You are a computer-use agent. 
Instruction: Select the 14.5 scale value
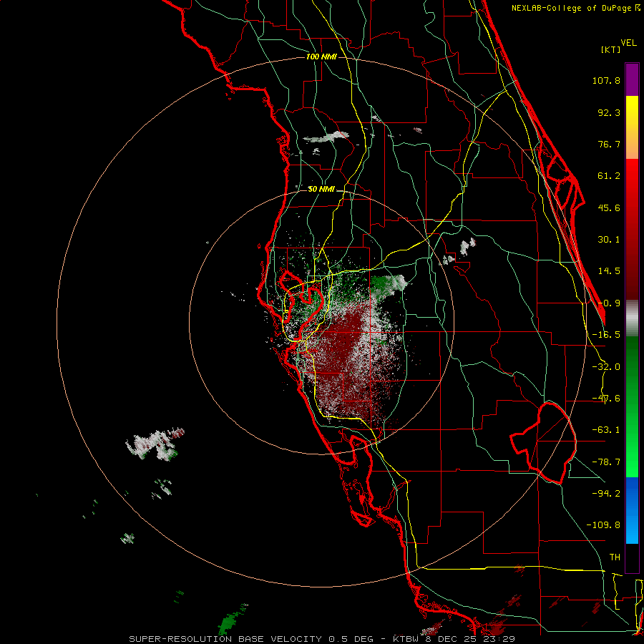click(x=609, y=271)
